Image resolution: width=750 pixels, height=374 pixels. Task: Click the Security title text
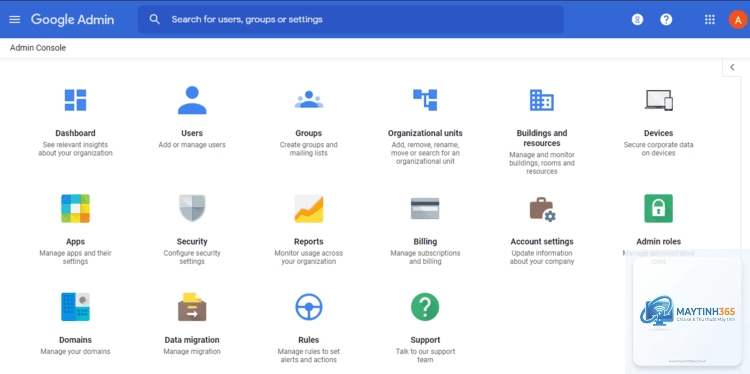click(x=192, y=242)
